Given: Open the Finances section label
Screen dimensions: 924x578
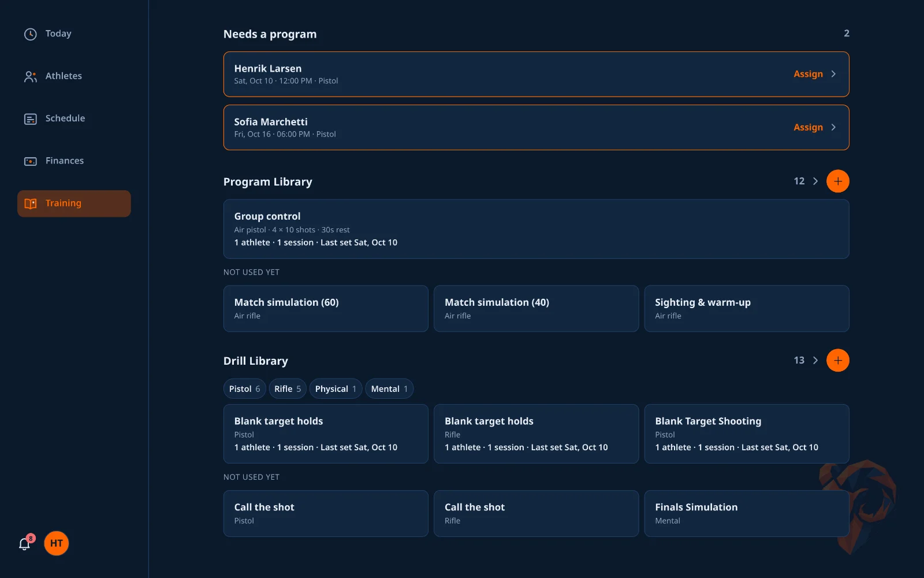Looking at the screenshot, I should point(65,161).
